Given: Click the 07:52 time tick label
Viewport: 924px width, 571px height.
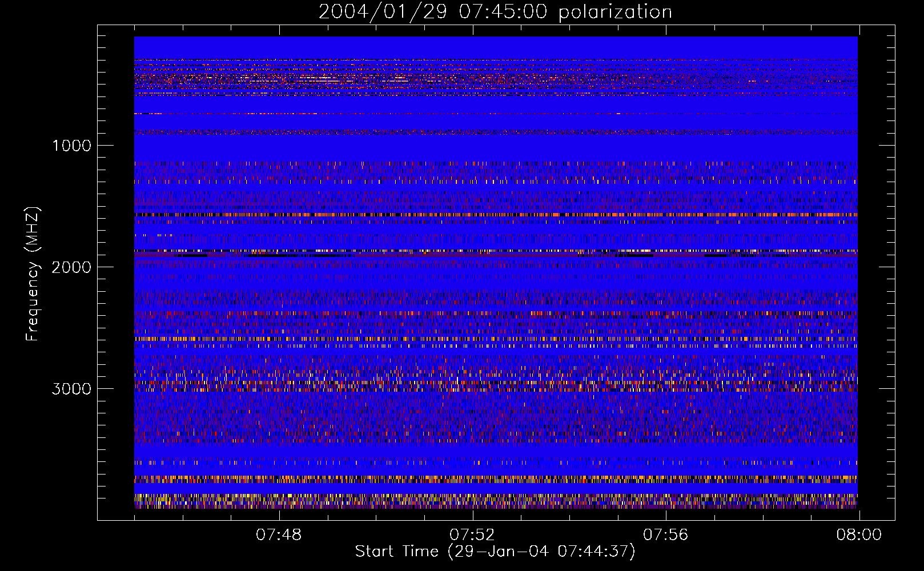Looking at the screenshot, I should pos(472,535).
